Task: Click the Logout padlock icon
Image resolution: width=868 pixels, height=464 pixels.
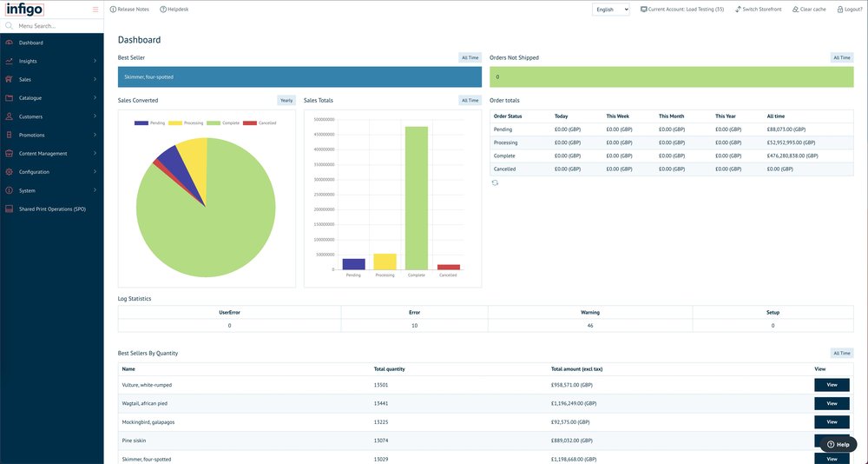Action: coord(840,10)
